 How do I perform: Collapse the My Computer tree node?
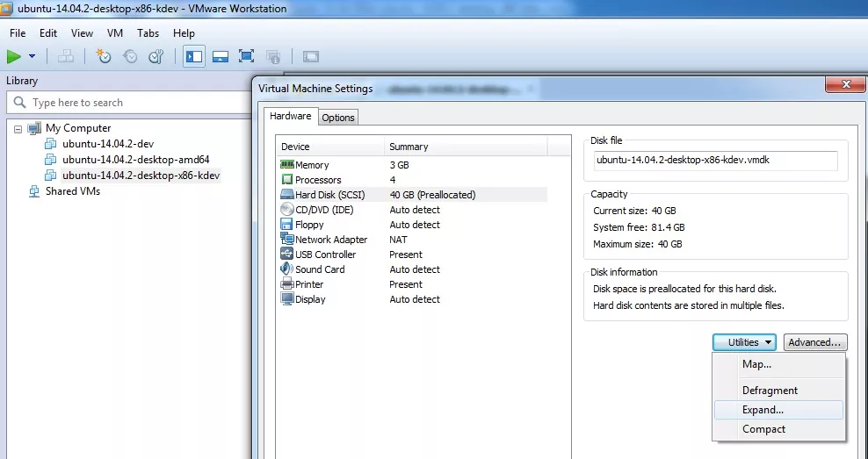coord(18,129)
